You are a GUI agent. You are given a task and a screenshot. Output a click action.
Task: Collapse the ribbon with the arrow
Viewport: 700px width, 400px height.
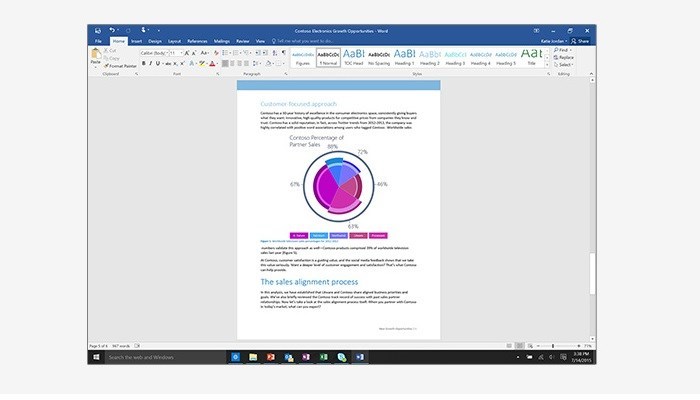(592, 74)
